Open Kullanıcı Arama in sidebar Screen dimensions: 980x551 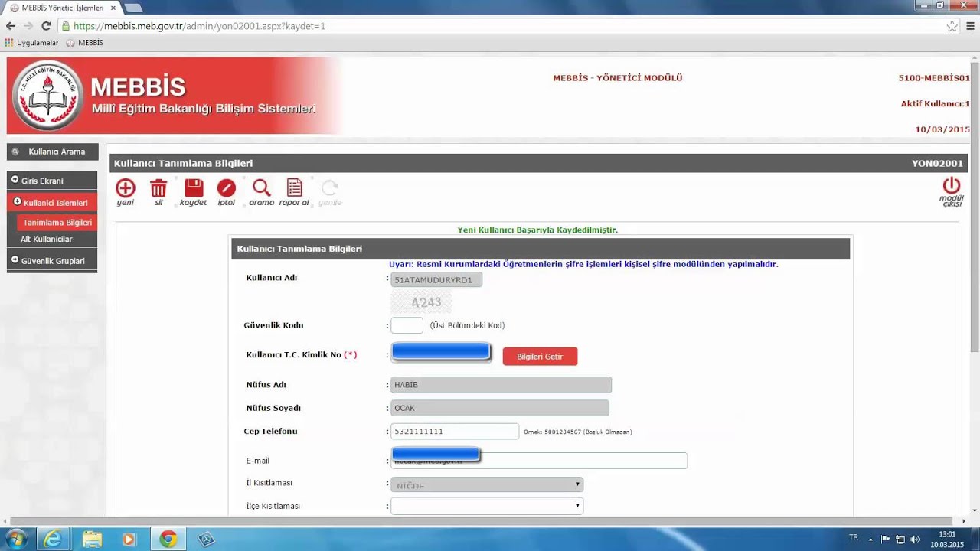tap(53, 152)
